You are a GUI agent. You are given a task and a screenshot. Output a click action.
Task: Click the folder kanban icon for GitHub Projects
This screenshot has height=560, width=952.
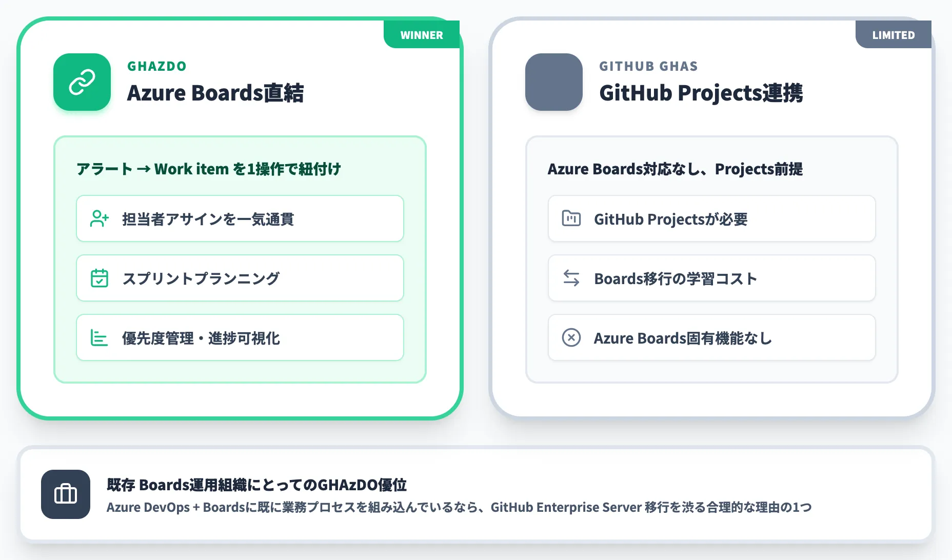[x=571, y=218]
